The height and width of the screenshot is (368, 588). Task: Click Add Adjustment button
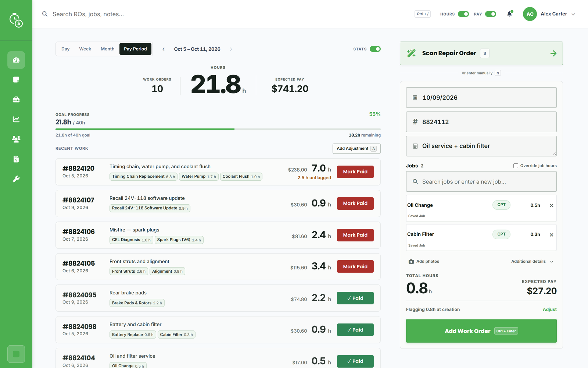356,149
